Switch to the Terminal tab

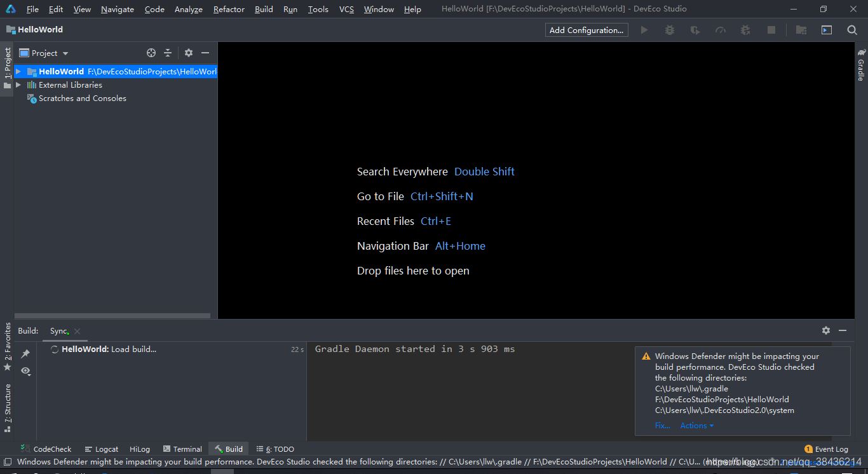(x=182, y=449)
